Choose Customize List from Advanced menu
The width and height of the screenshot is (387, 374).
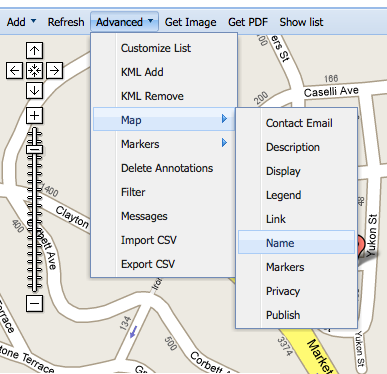165,48
